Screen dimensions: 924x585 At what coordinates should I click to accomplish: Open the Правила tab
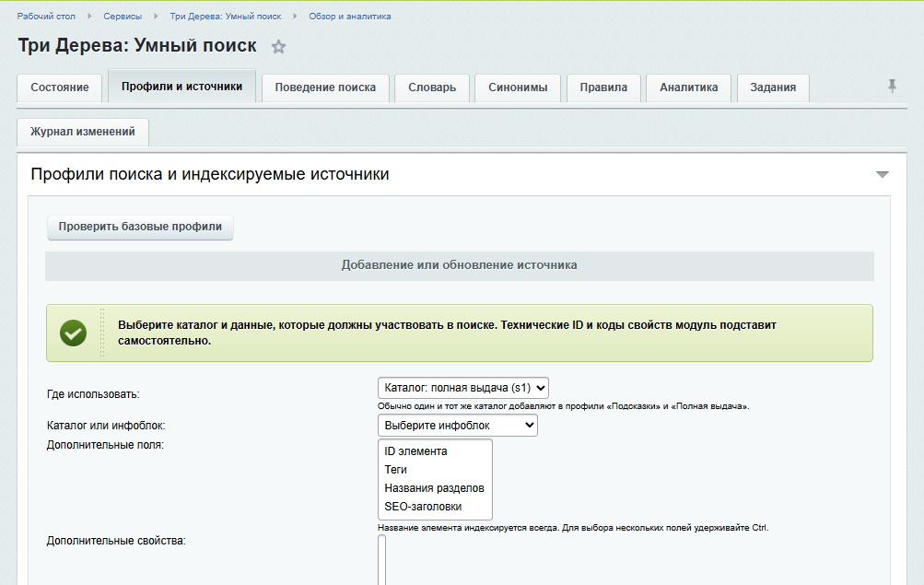click(x=603, y=88)
